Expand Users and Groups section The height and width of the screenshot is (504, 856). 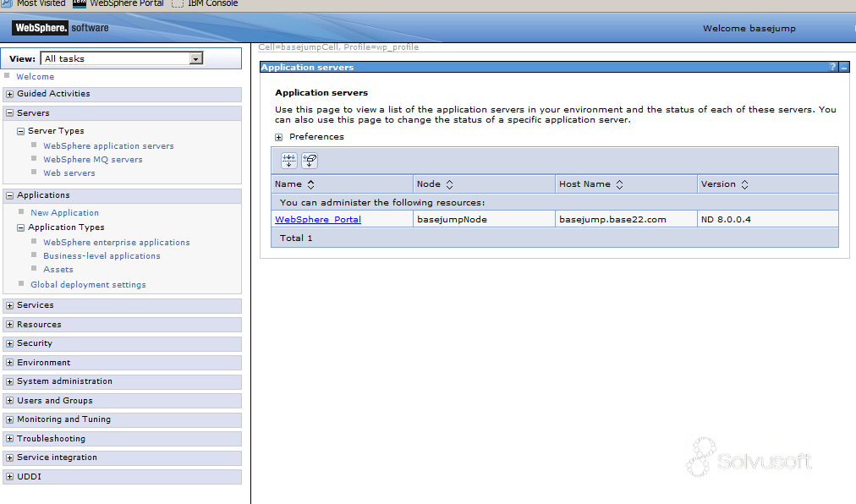coord(10,401)
